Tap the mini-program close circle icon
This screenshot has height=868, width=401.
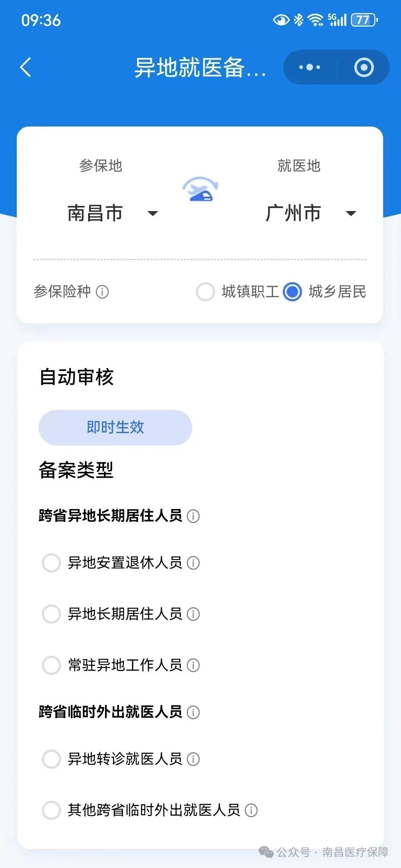coord(363,68)
